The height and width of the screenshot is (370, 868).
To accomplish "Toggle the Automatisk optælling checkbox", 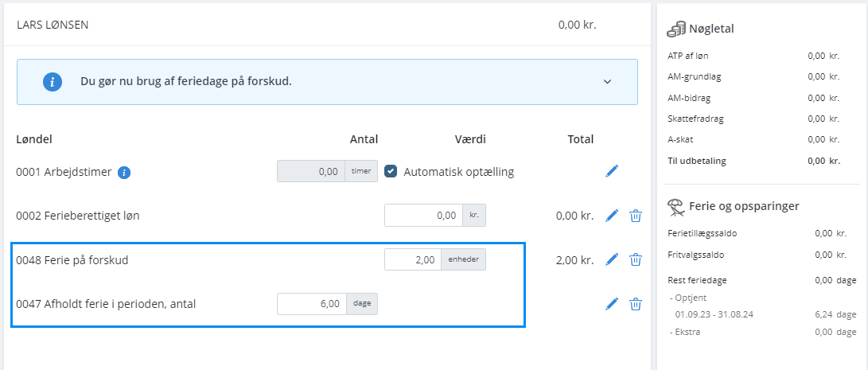I will (391, 172).
